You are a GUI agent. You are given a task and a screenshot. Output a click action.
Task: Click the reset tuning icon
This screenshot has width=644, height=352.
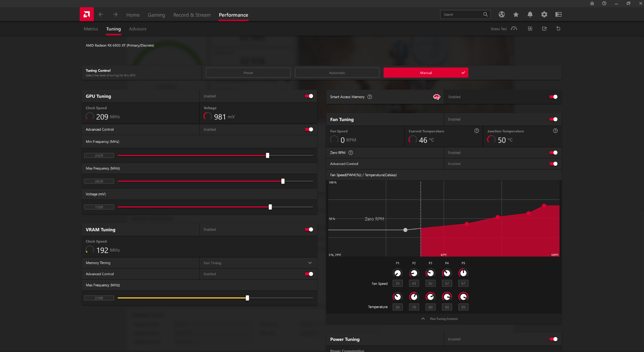pos(558,29)
